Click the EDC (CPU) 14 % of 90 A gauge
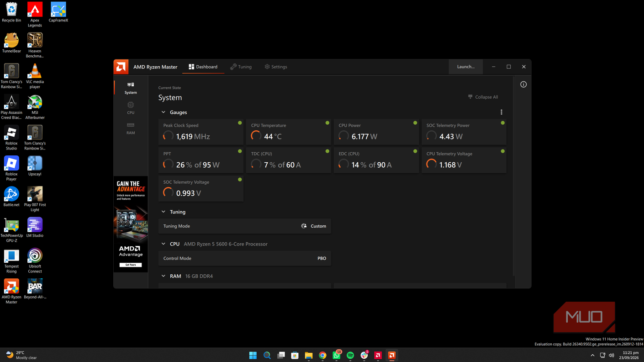644x362 pixels. pos(376,160)
